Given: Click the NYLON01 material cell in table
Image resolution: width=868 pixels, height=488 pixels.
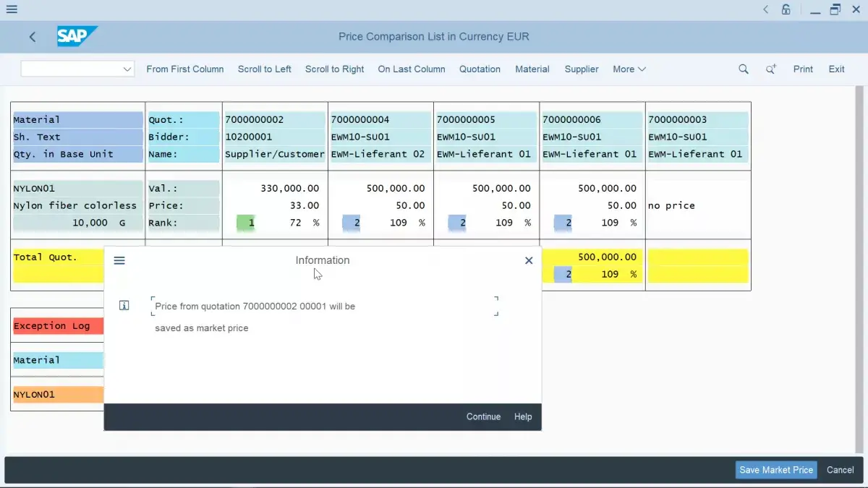Looking at the screenshot, I should (x=78, y=188).
